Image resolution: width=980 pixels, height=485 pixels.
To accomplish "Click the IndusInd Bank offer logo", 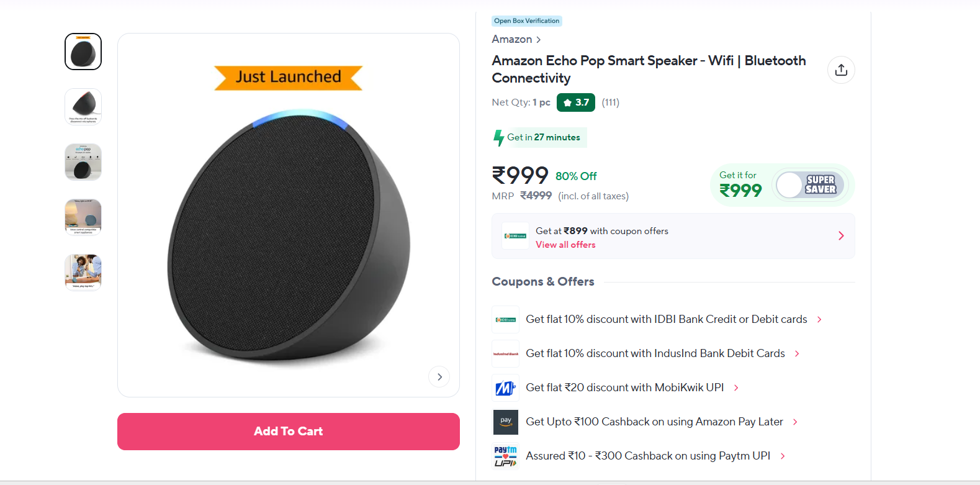I will coord(505,354).
